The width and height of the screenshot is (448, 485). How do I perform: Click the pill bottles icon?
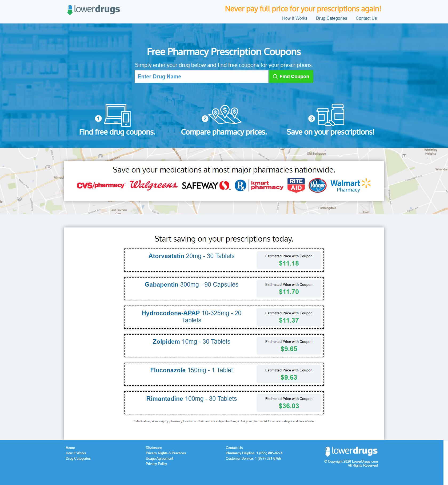[x=331, y=115]
